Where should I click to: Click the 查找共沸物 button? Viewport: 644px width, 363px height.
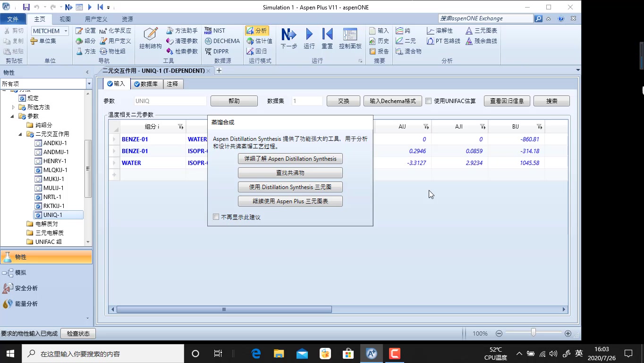tap(290, 173)
